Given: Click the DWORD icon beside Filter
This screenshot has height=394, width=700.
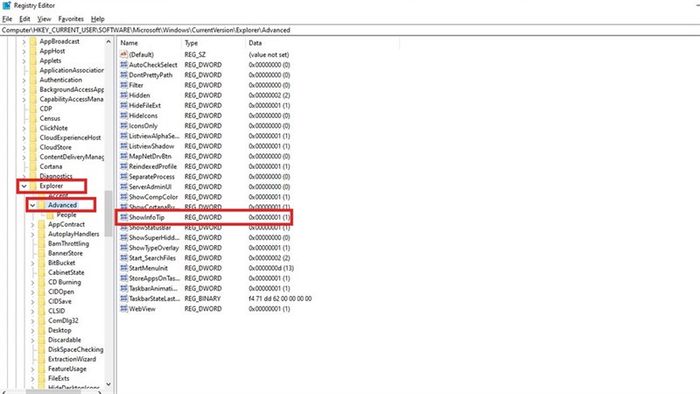Looking at the screenshot, I should (x=124, y=85).
